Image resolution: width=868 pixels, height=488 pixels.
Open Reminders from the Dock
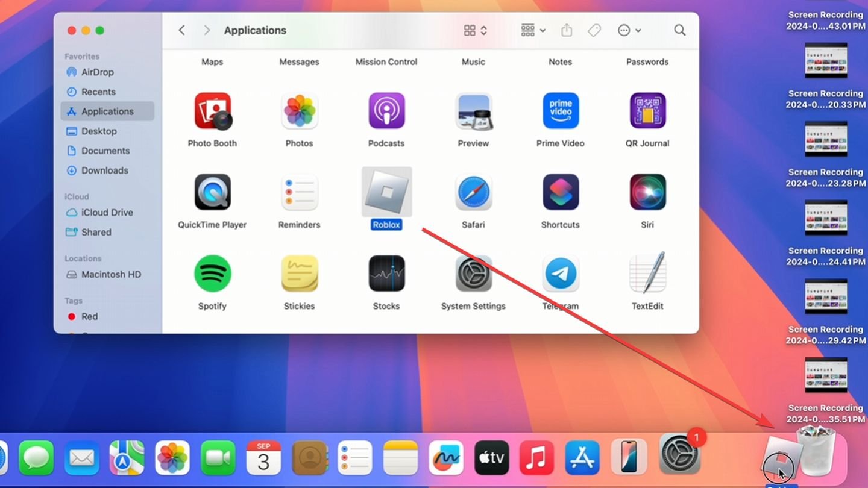355,458
